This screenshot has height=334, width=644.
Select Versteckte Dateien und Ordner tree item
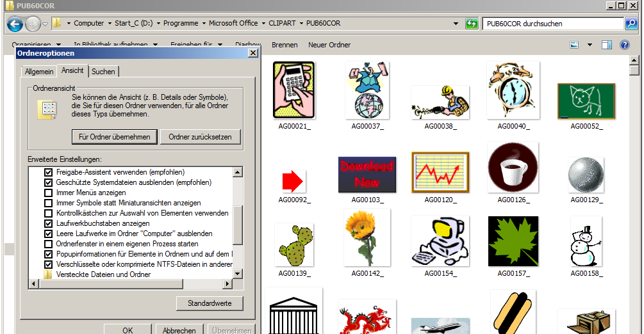pyautogui.click(x=103, y=274)
